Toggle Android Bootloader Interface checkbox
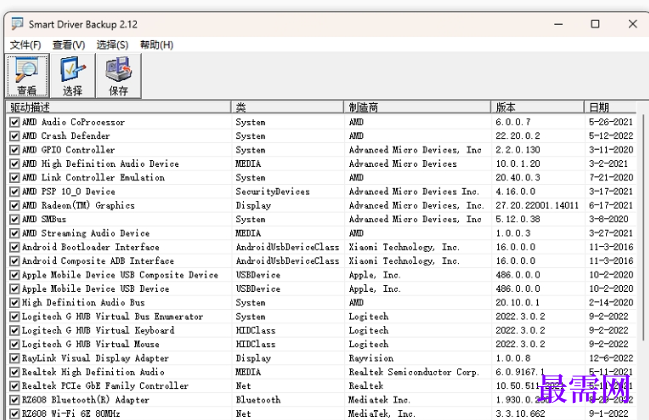The width and height of the screenshot is (649, 420). point(14,247)
